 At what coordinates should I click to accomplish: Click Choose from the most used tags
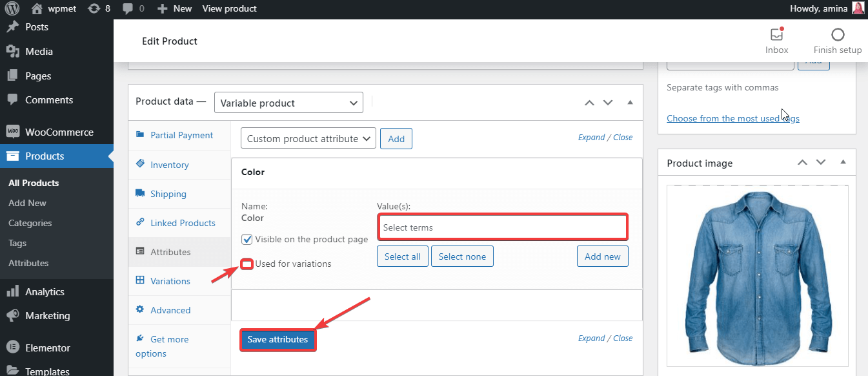click(733, 118)
